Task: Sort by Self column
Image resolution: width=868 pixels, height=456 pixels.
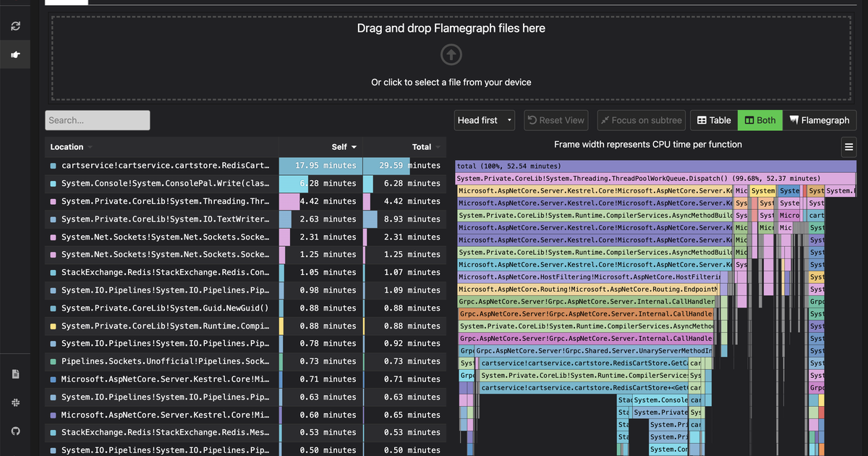Action: [344, 147]
